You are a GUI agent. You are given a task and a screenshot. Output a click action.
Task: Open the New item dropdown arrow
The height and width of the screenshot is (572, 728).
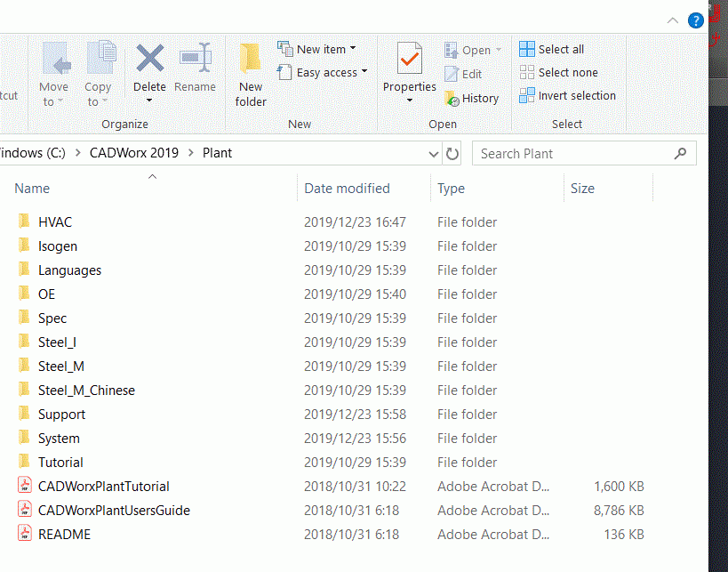pyautogui.click(x=353, y=48)
